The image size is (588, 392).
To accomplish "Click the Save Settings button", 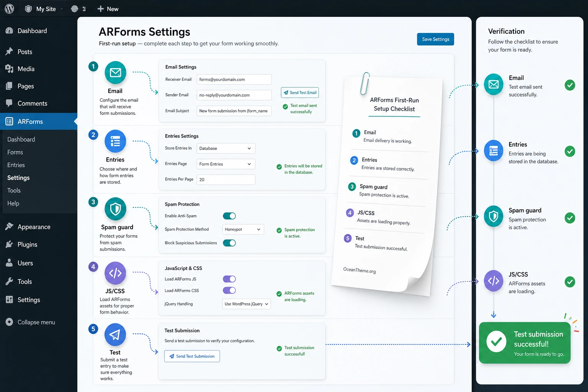I will 435,39.
